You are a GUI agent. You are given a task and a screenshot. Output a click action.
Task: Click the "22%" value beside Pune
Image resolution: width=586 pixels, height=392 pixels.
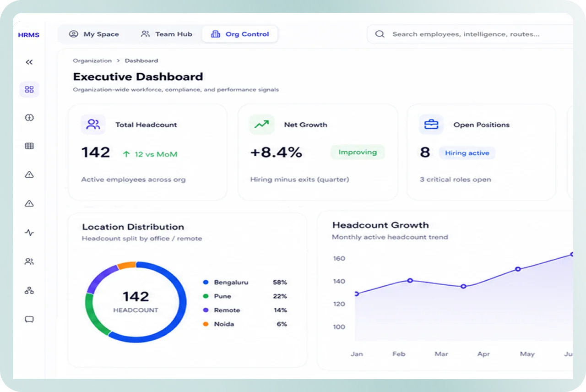[x=280, y=296]
